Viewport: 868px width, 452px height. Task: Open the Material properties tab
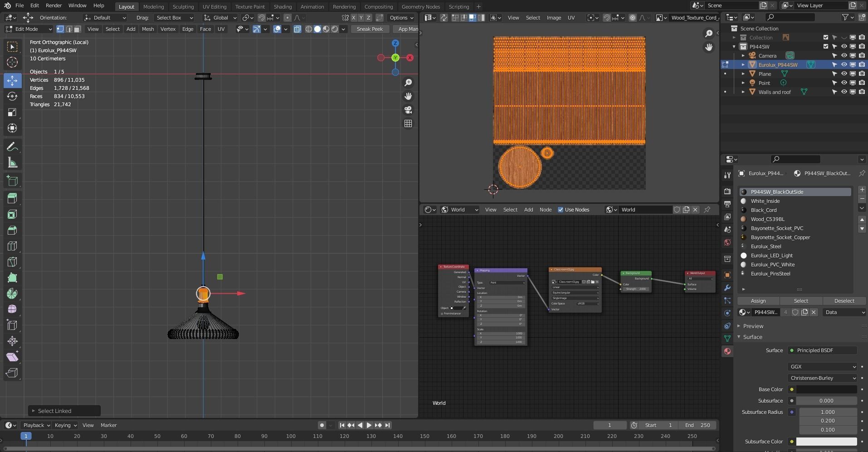(727, 351)
